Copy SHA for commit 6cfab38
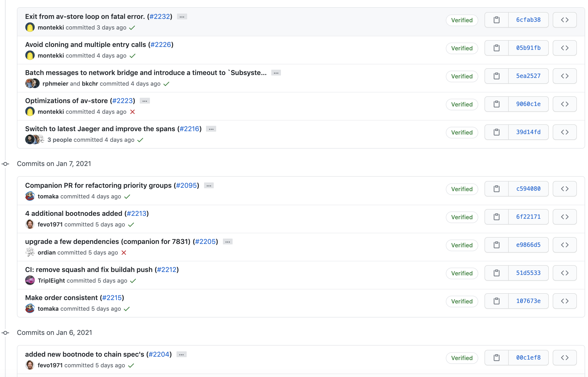 click(x=496, y=20)
